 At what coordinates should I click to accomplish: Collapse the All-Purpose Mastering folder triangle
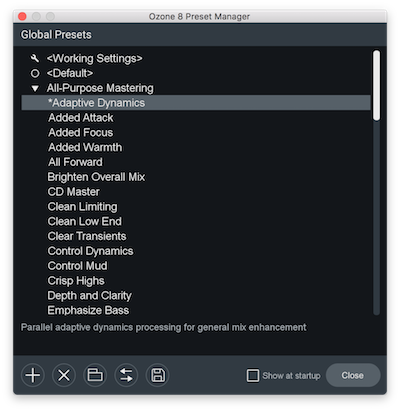35,88
